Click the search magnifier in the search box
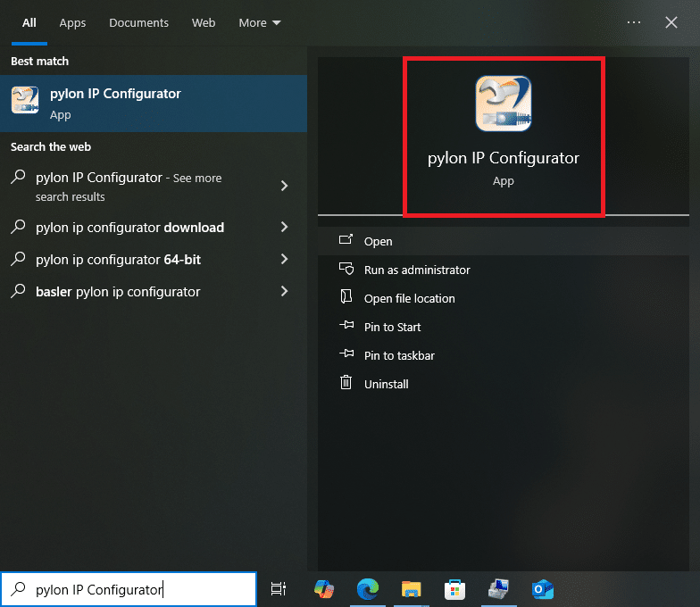The height and width of the screenshot is (607, 700). [18, 589]
